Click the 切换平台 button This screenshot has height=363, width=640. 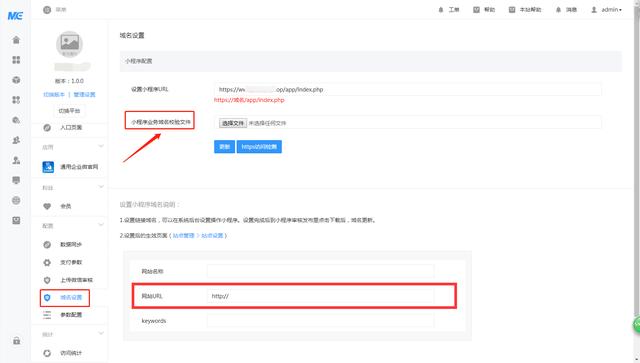(x=69, y=111)
